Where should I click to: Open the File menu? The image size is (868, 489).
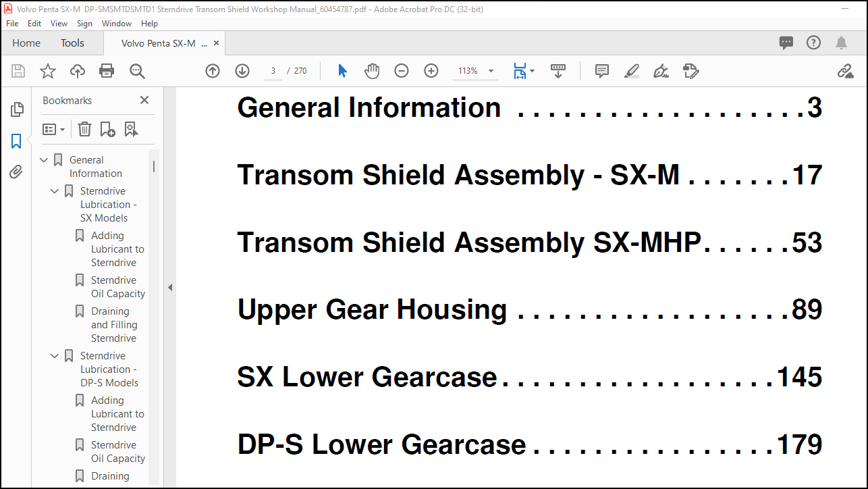point(12,23)
